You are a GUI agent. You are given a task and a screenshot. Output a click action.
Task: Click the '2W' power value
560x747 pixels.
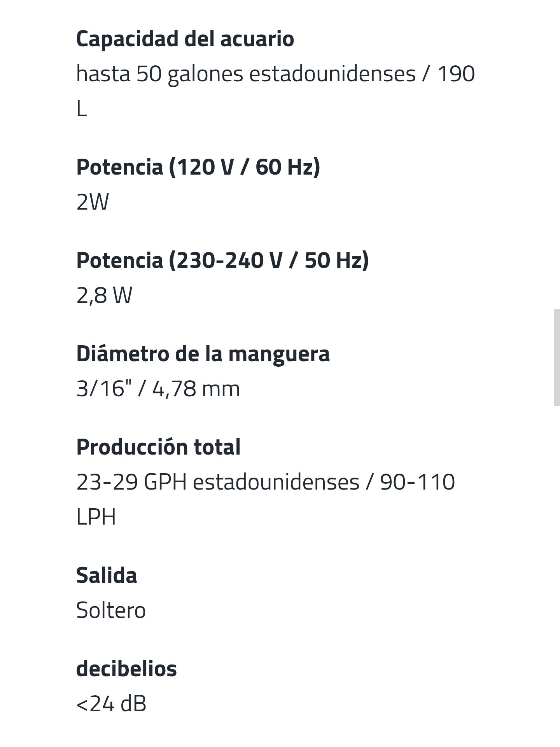[x=93, y=202]
